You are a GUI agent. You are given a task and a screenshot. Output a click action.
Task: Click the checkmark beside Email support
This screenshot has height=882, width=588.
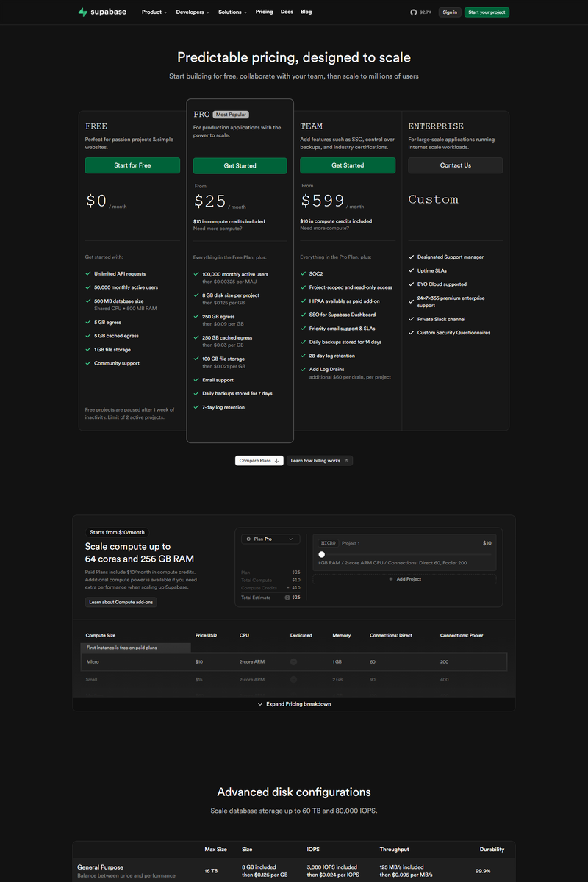[196, 380]
